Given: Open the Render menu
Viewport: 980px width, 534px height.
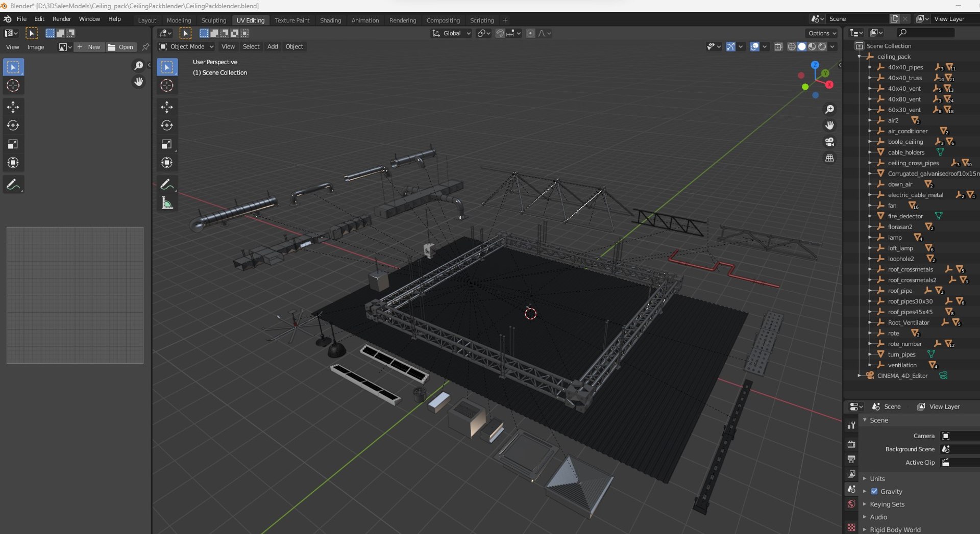Looking at the screenshot, I should (62, 19).
